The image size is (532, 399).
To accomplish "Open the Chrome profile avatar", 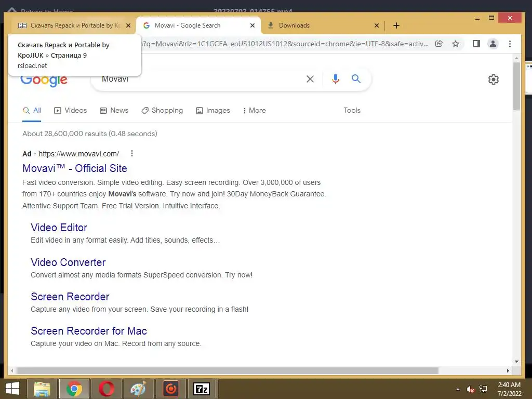I will click(493, 44).
